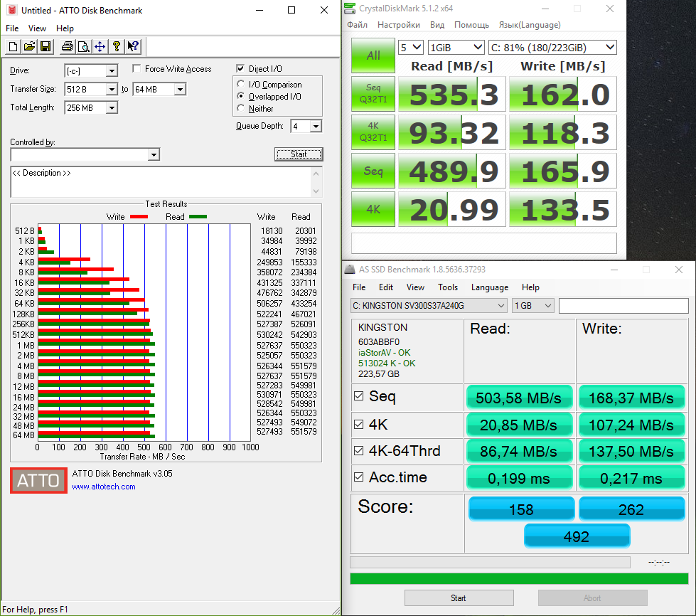Viewport: 696px width, 616px height.
Task: Open the C: drive dropdown in CrystalDiskMark
Action: point(552,47)
